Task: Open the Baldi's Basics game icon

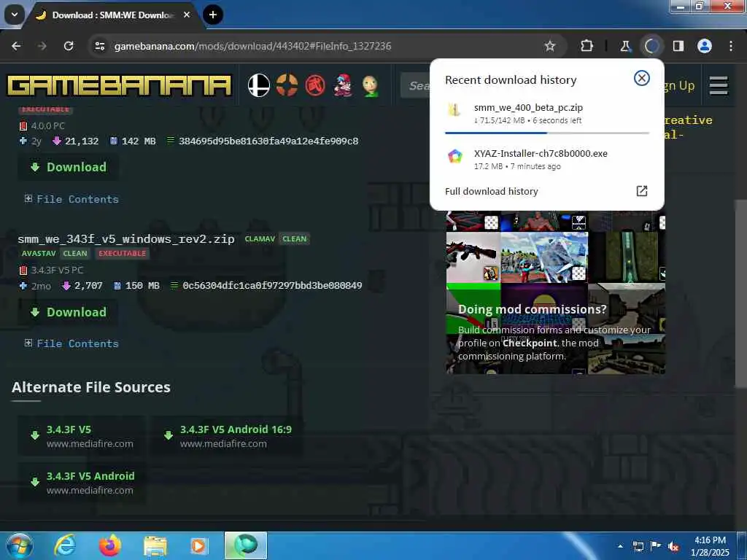Action: coord(370,86)
